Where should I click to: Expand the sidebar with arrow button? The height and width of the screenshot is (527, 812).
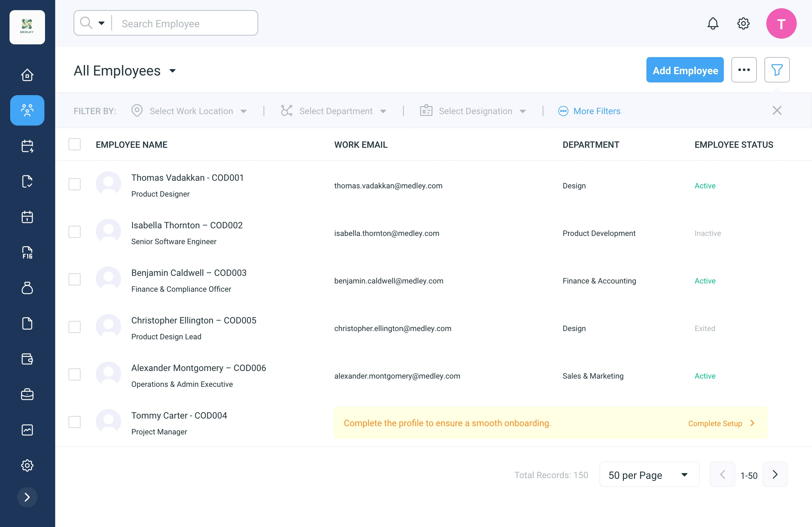point(27,497)
